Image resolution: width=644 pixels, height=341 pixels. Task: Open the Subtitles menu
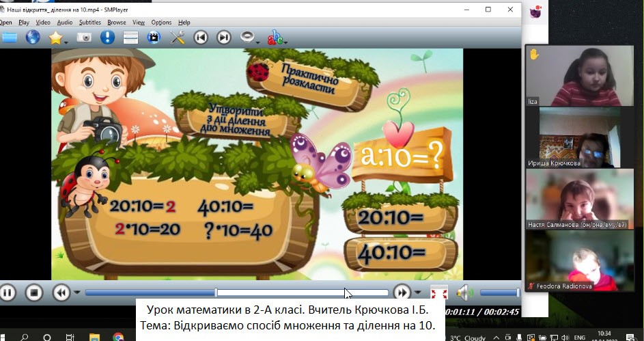pos(90,22)
